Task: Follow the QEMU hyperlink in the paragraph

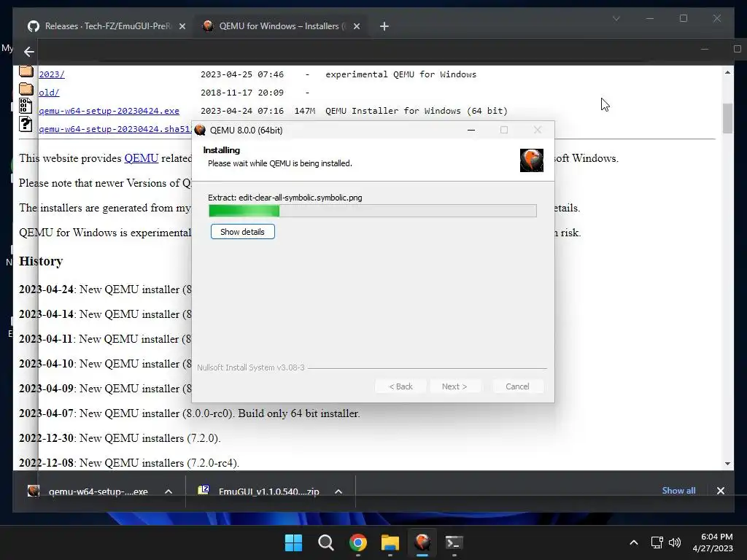Action: (x=141, y=158)
